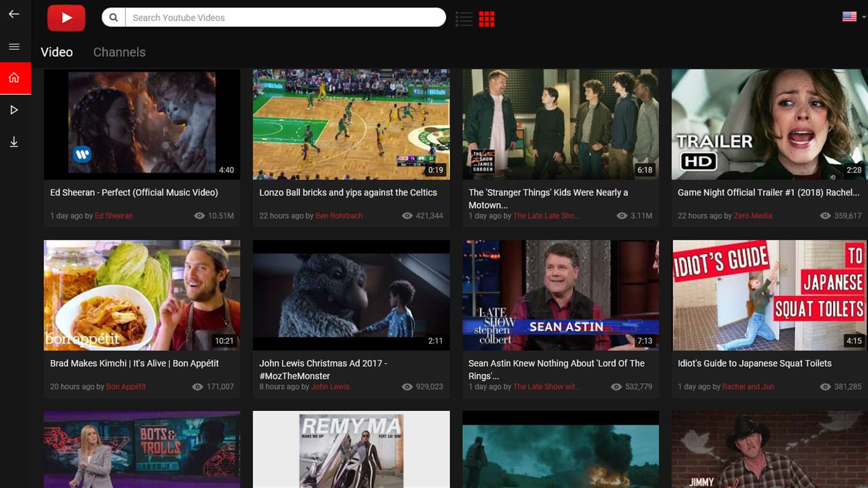Click title 'Game Night Official Trailer #1 (2018) Rachel...'
868x488 pixels.
coord(769,193)
